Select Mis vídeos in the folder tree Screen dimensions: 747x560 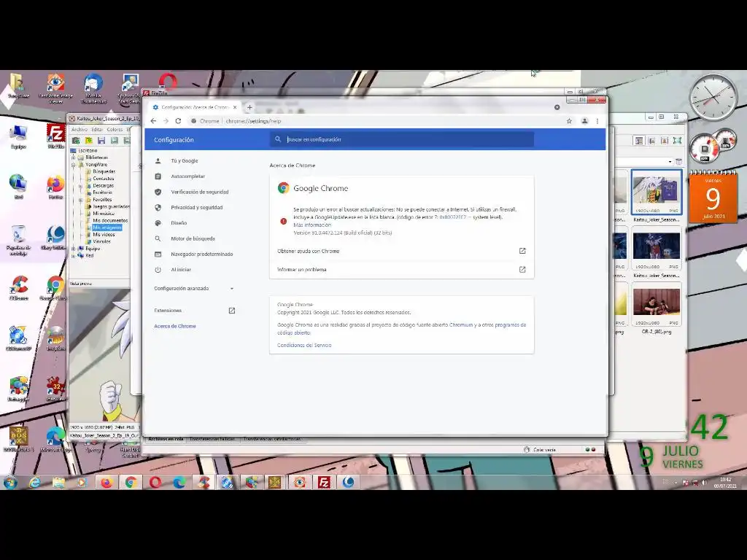tap(104, 235)
